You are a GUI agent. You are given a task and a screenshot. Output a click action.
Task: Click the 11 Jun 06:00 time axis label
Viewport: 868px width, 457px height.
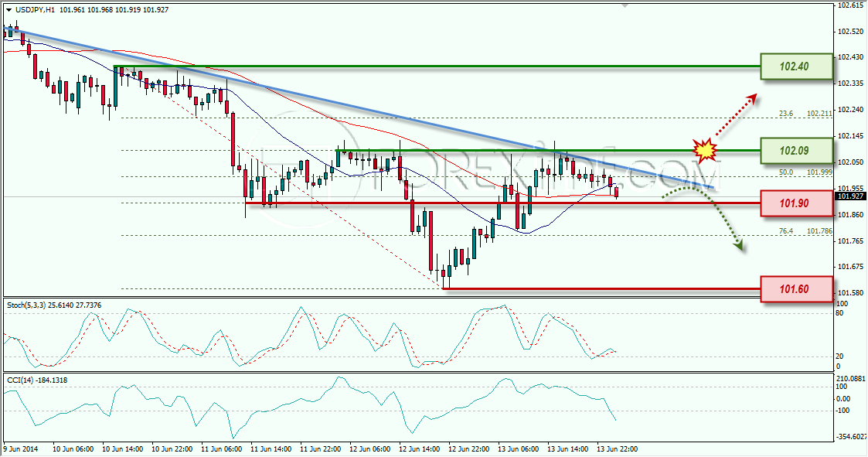tap(221, 449)
